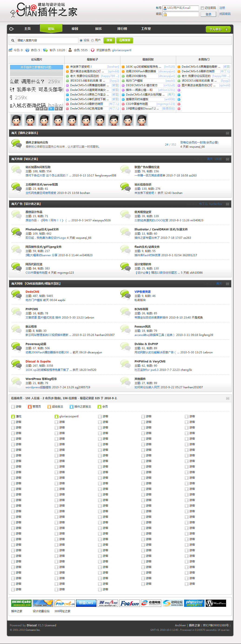Image resolution: width=241 pixels, height=644 pixels.
Task: Open the Archiver footer link
Action: tap(180, 625)
